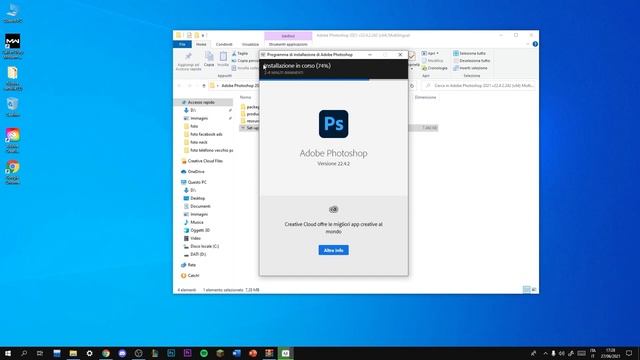Click the Photoshop Ps logo in installer
The width and height of the screenshot is (640, 360).
(333, 124)
